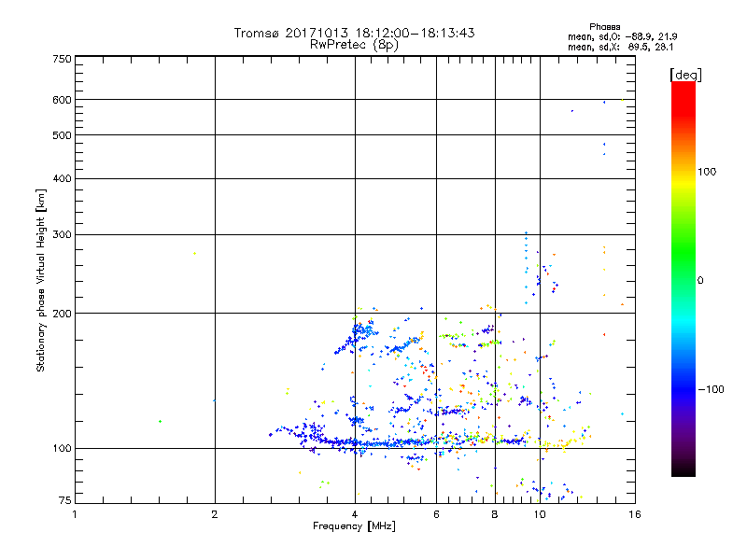
Task: Click the black bottom end of the colorbar
Action: tap(684, 469)
